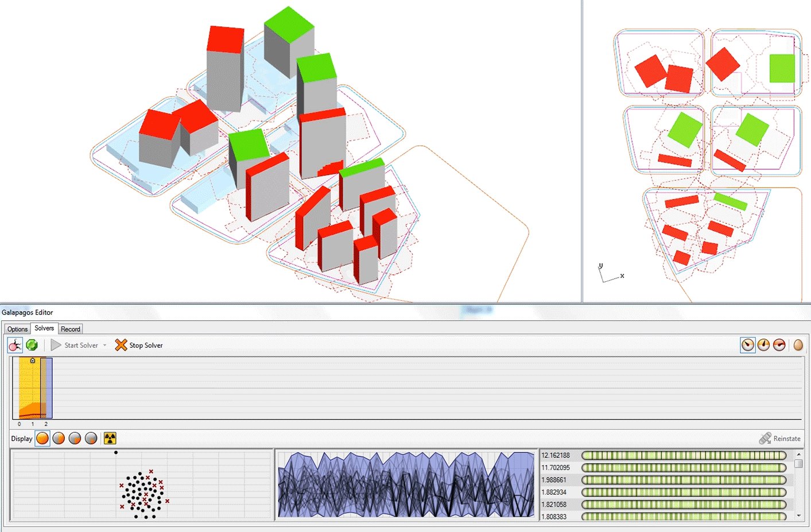811x532 pixels.
Task: Click genome bar beside 1.988661
Action: coord(684,480)
